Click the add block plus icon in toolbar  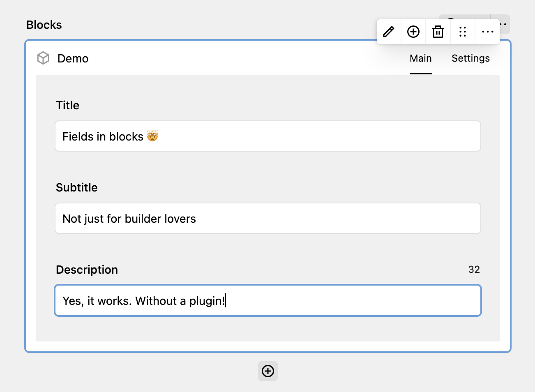point(413,32)
